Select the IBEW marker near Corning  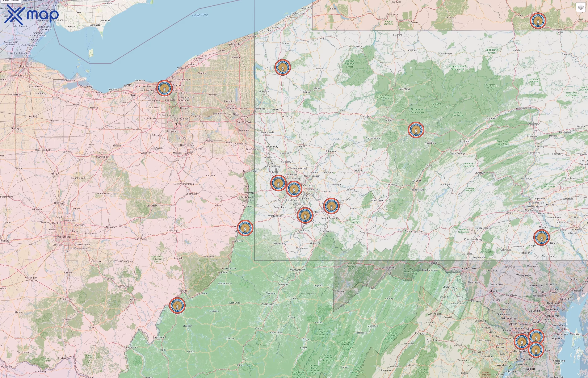(538, 21)
